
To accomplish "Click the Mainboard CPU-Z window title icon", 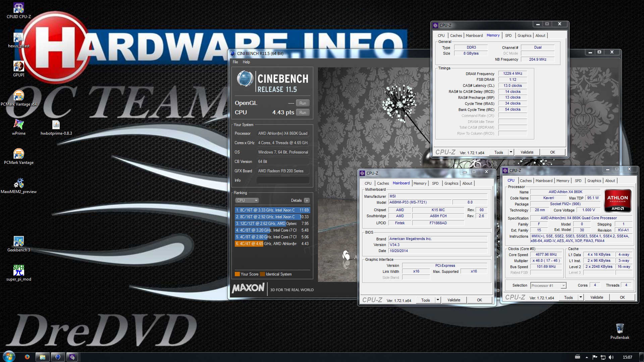I will [x=362, y=173].
